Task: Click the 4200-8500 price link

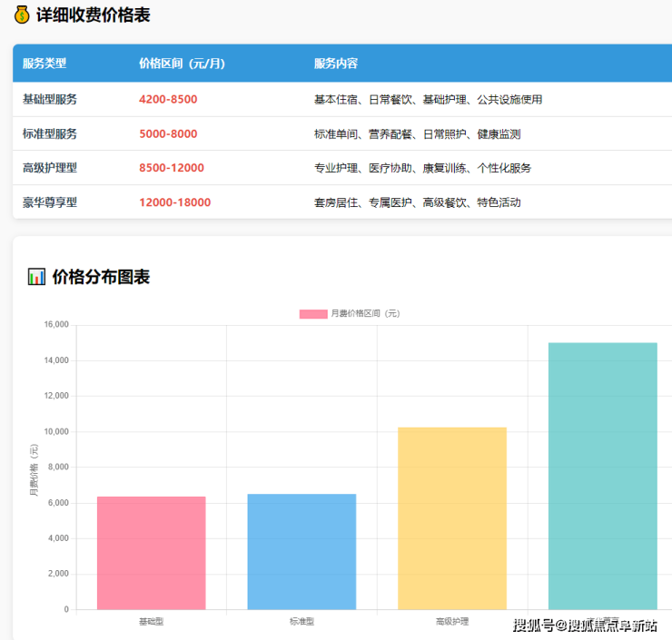Action: (x=168, y=99)
